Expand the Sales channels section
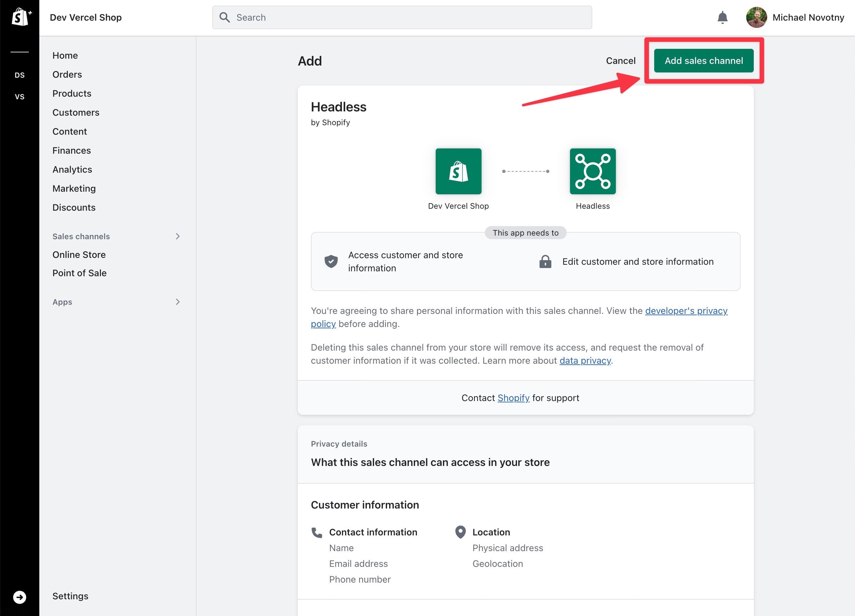This screenshot has width=855, height=616. [x=178, y=236]
